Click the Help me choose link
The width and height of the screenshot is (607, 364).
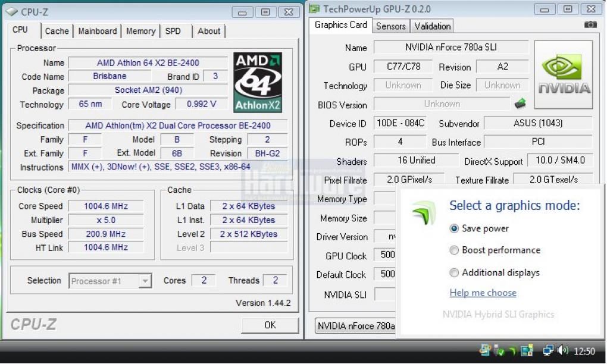483,293
